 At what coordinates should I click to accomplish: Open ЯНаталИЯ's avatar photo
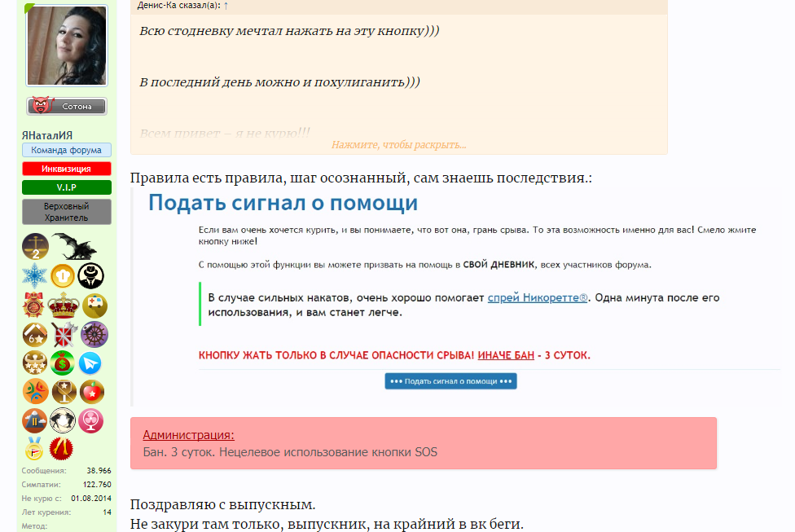67,46
